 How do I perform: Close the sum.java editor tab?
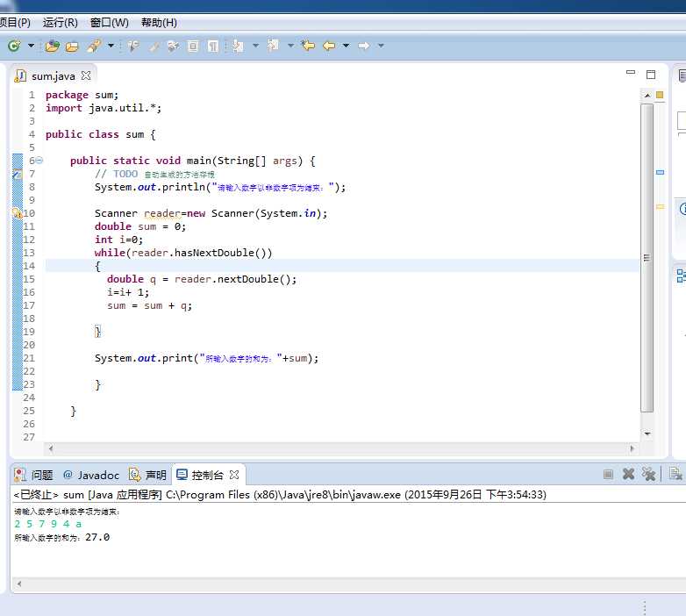86,75
